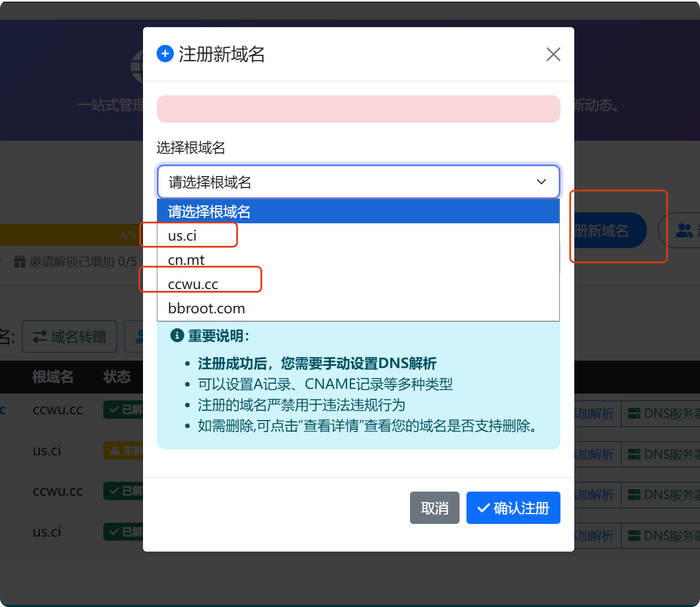Click the 确认注册 button

point(513,508)
